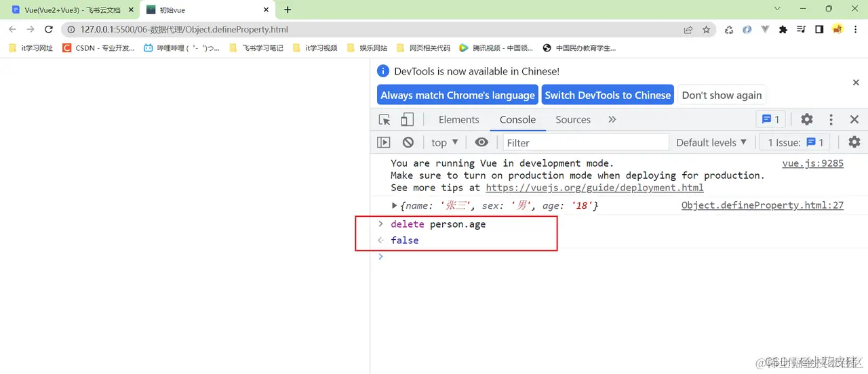
Task: Close the DevTools panel
Action: click(854, 119)
